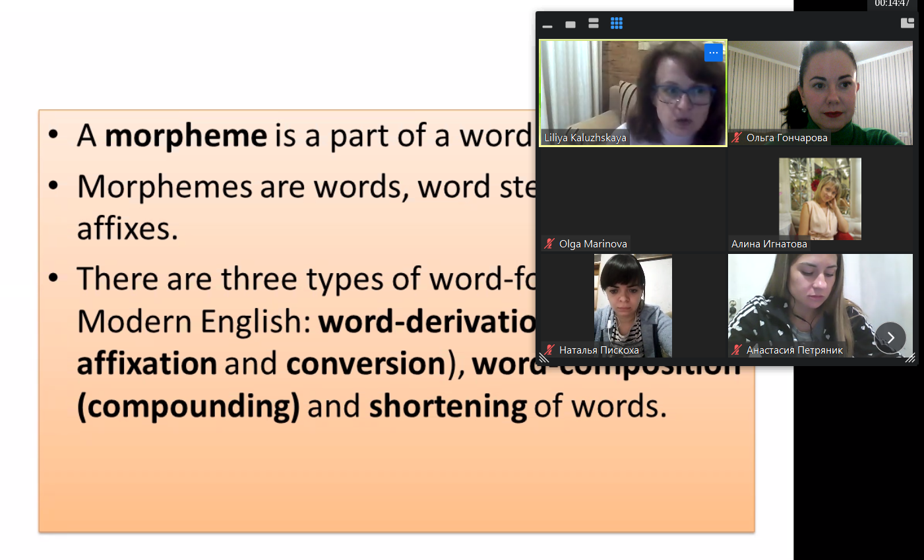
Task: Click muted mic icon beside Анастасия Петряник
Action: click(x=737, y=350)
